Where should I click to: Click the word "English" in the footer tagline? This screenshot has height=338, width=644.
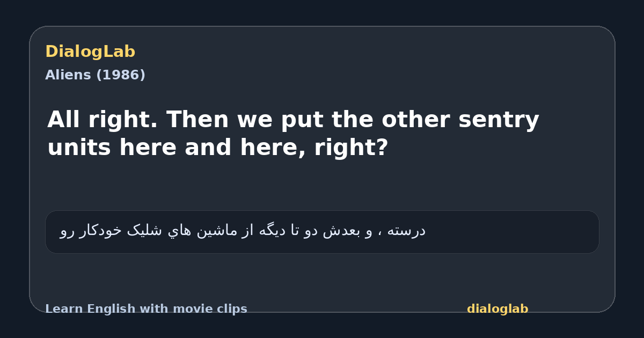111,309
